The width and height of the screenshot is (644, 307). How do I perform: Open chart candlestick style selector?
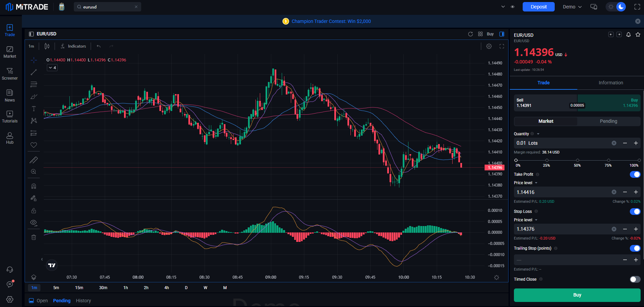click(x=47, y=46)
